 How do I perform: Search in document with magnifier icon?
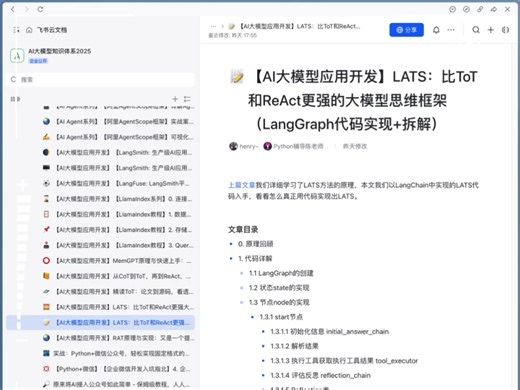476,30
